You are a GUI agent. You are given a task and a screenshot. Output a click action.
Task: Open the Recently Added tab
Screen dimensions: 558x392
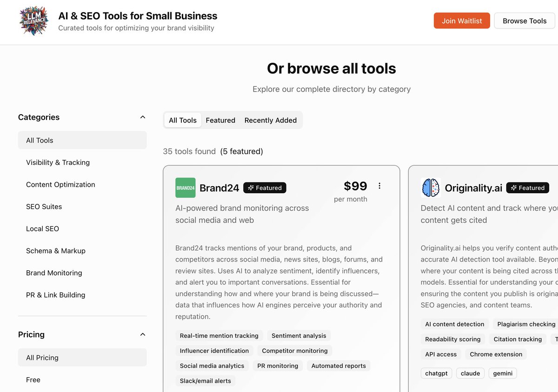(x=271, y=120)
